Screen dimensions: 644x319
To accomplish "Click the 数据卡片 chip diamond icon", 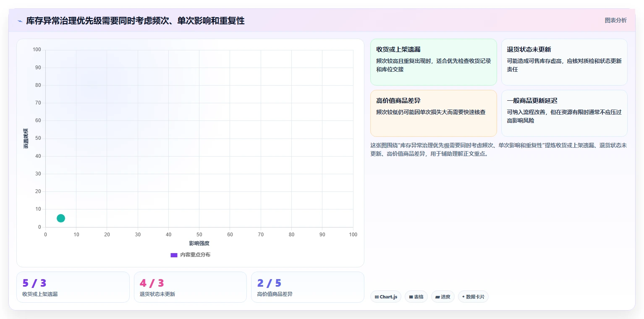I will 463,297.
